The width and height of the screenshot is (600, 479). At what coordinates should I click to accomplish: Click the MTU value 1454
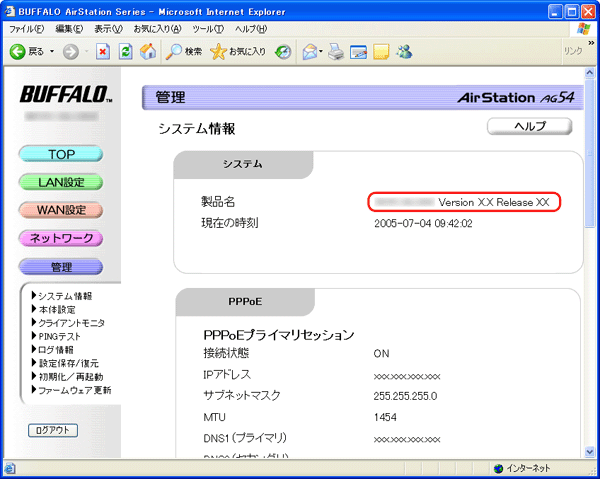coord(385,417)
